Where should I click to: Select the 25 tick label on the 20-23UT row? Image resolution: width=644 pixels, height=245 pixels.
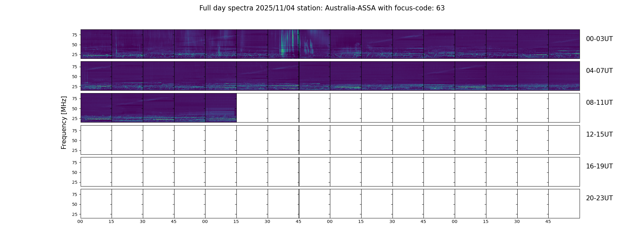point(75,214)
